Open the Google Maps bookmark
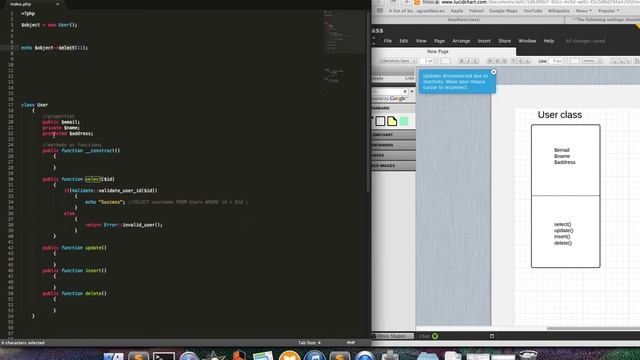Screen dimensions: 640x360 tap(503, 11)
